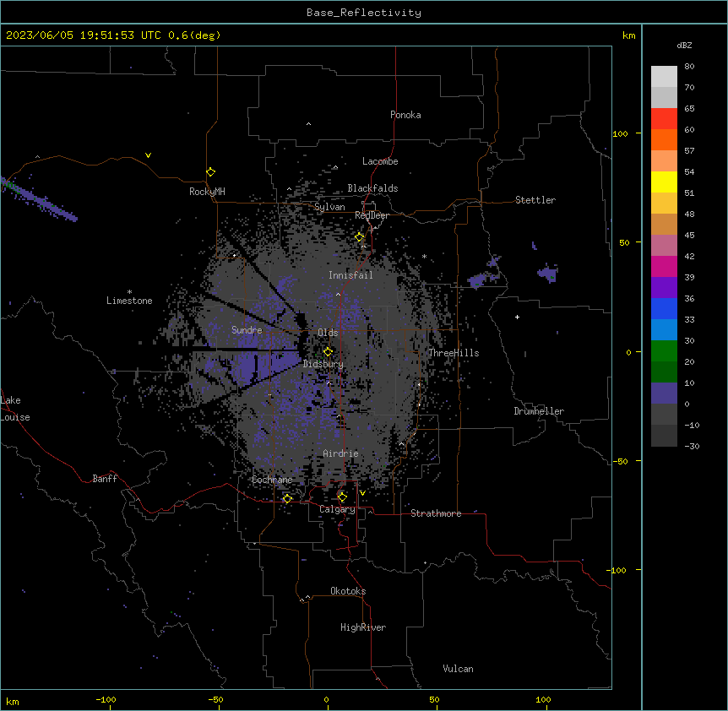Select the Didsbury label
The height and width of the screenshot is (711, 728).
323,364
